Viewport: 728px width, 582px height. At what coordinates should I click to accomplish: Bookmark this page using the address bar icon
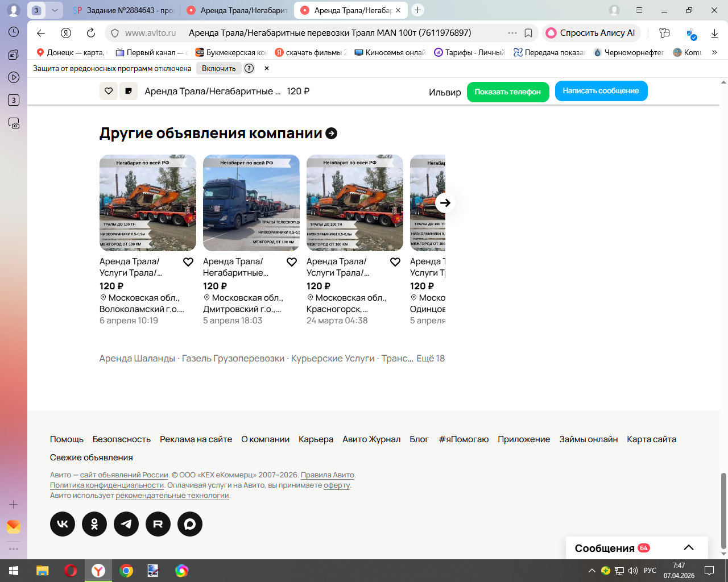(x=528, y=33)
